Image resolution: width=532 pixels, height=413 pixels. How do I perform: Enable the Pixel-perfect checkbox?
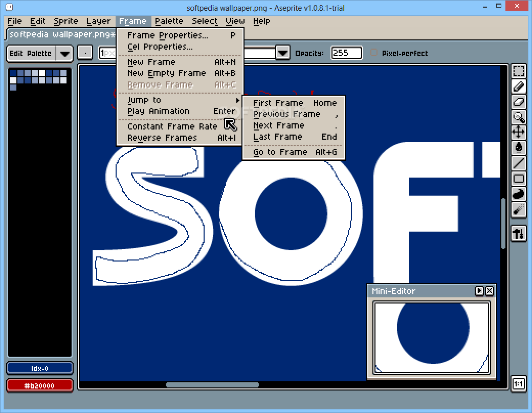373,53
